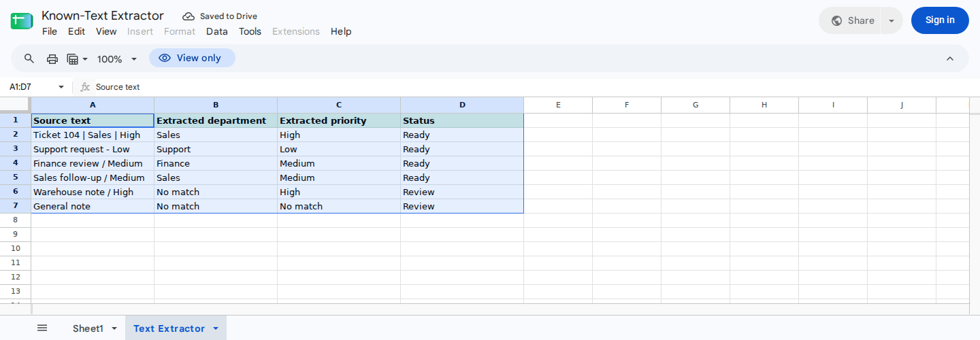Viewport: 980px width, 340px height.
Task: Open the Text Extractor tab dropdown arrow
Action: point(216,328)
